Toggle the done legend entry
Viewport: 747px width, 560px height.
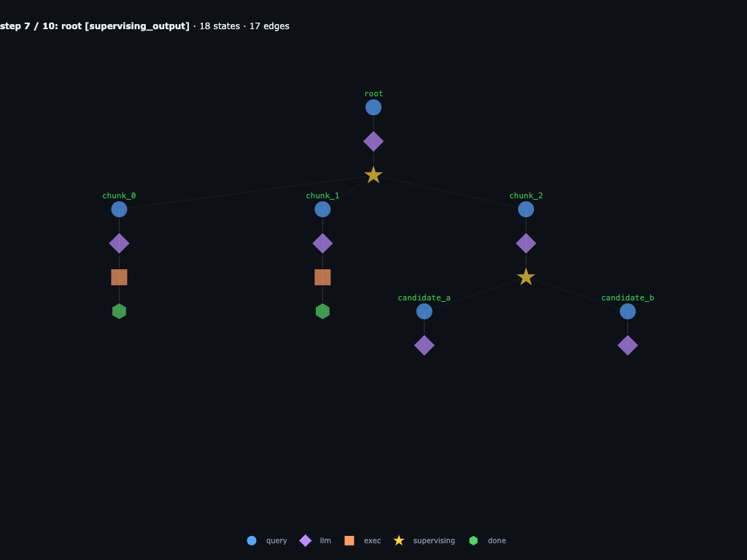(487, 540)
